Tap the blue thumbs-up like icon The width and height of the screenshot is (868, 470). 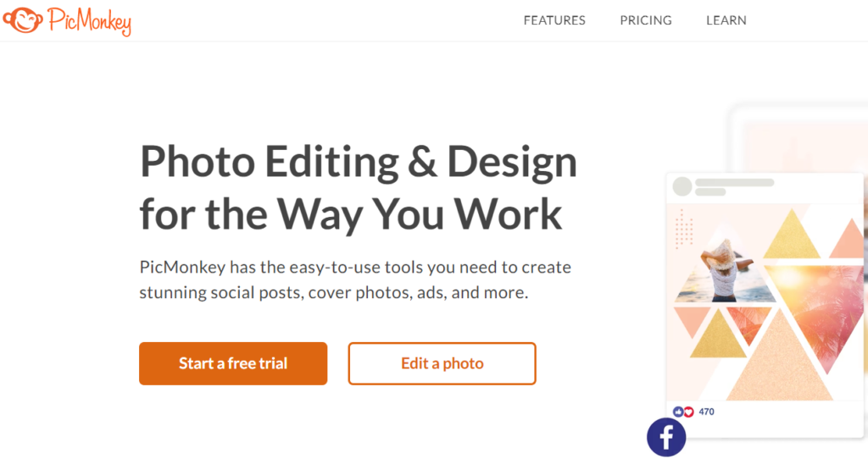(x=678, y=412)
